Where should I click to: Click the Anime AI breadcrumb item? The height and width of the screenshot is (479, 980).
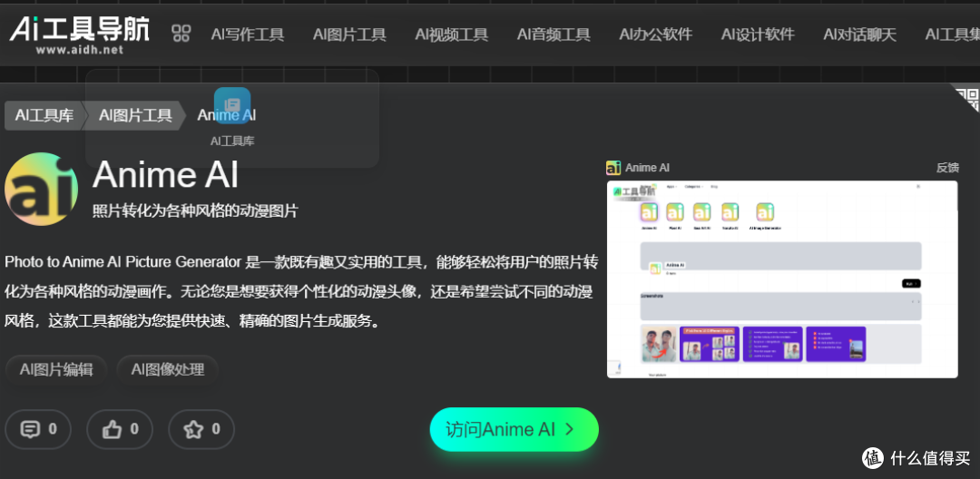(x=227, y=115)
